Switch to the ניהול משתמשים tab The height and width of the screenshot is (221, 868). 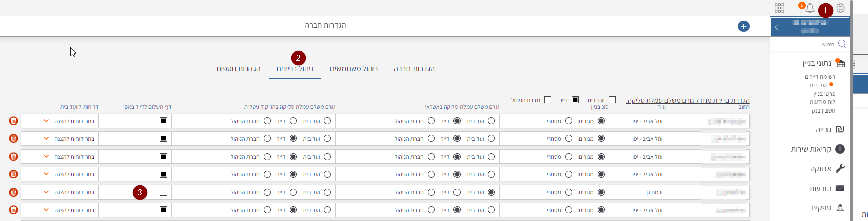354,69
